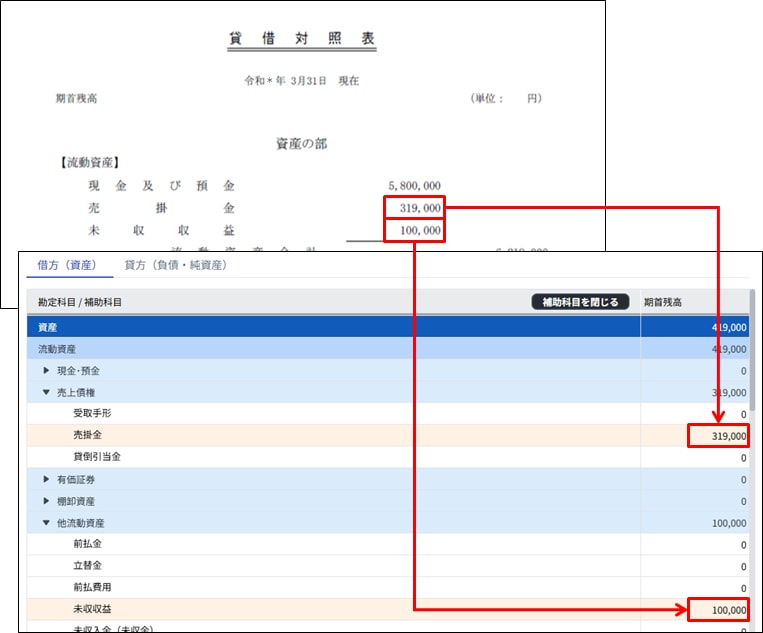Expand the 棚卸資産 row arrow
The image size is (763, 633).
[x=46, y=501]
